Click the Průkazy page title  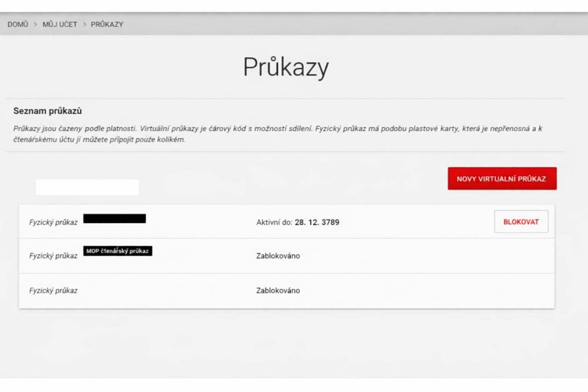pyautogui.click(x=286, y=67)
